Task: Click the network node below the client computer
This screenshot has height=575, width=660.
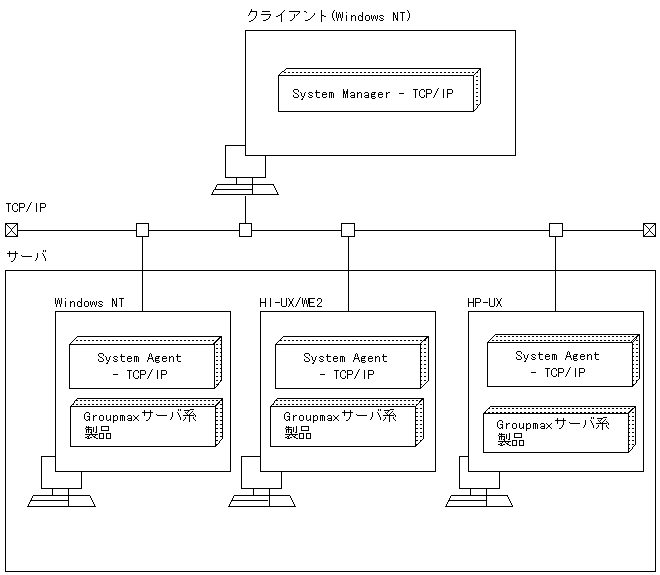Action: (x=245, y=230)
